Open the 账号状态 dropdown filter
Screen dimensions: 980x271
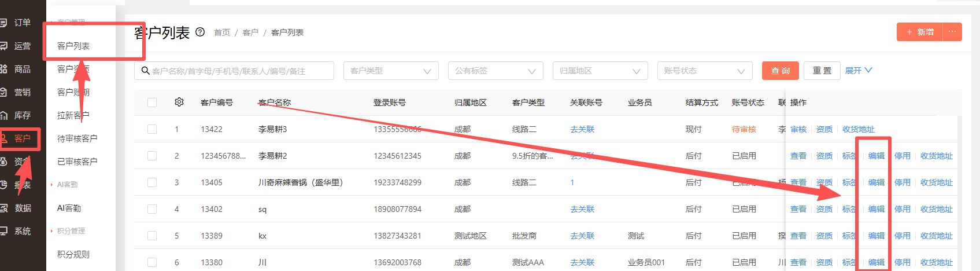[x=705, y=71]
